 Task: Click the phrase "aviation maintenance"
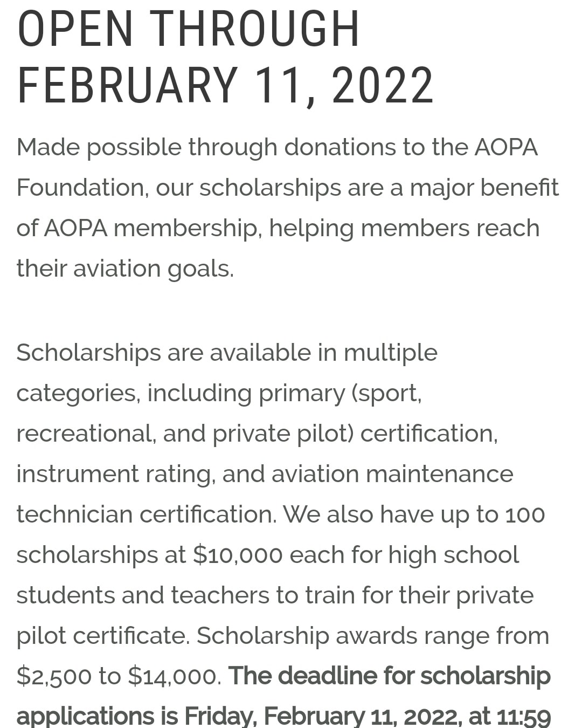click(392, 474)
